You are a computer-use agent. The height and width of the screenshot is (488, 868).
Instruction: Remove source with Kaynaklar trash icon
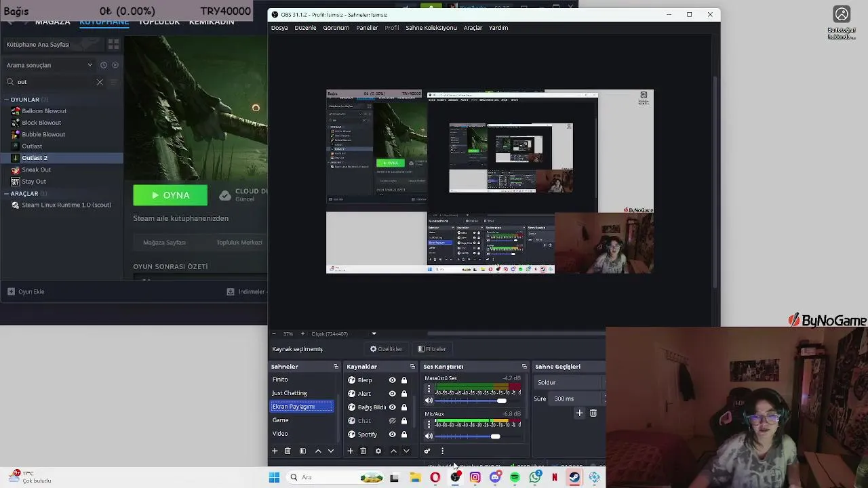point(363,451)
